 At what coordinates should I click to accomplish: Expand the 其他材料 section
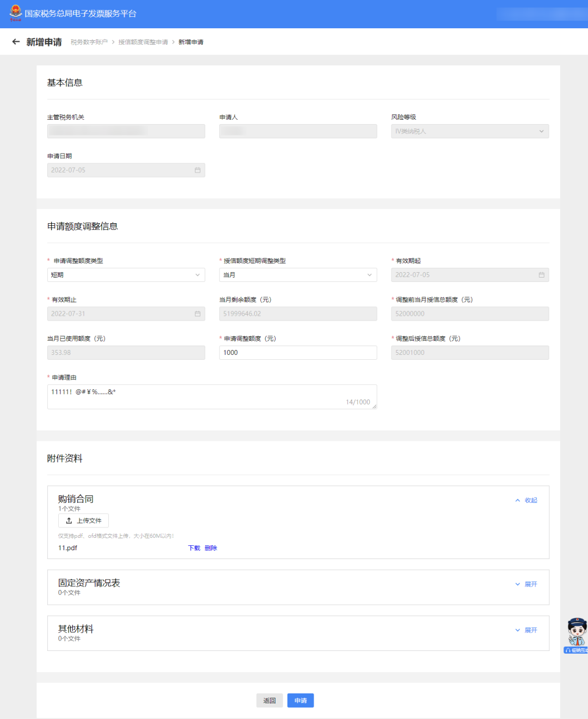pos(526,630)
